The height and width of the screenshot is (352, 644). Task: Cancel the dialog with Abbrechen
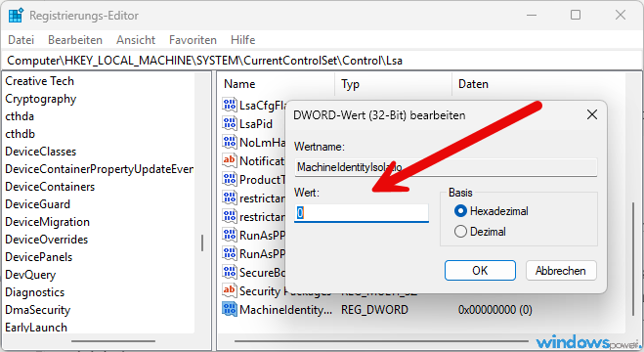[561, 271]
